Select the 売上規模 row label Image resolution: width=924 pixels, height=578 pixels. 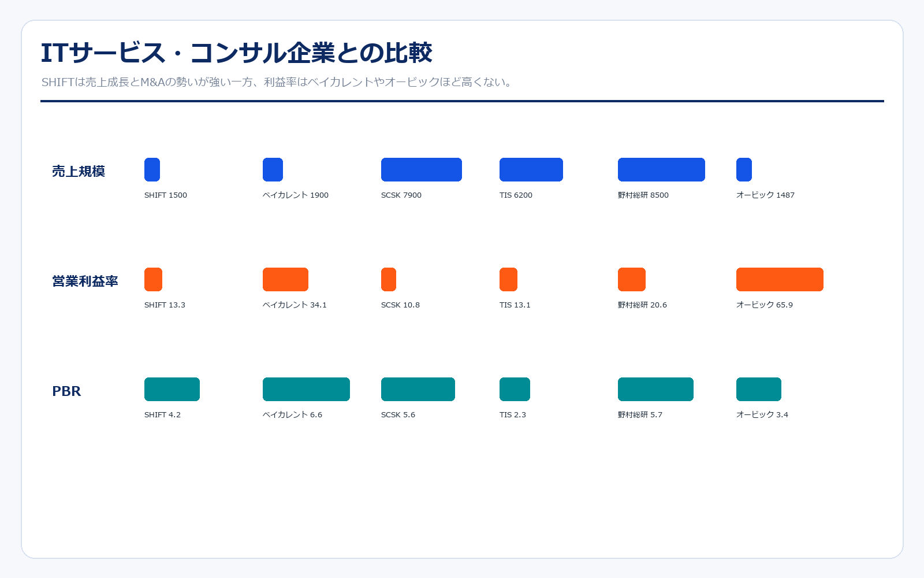pyautogui.click(x=79, y=171)
